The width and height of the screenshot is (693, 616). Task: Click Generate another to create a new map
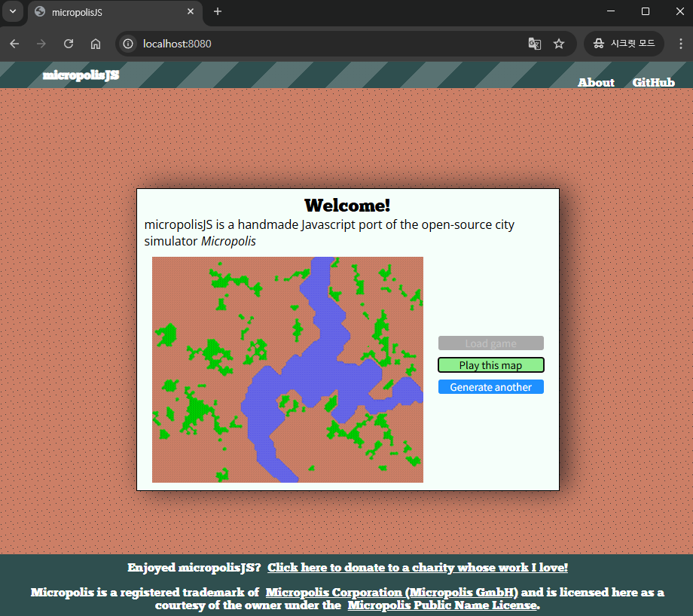pyautogui.click(x=490, y=387)
